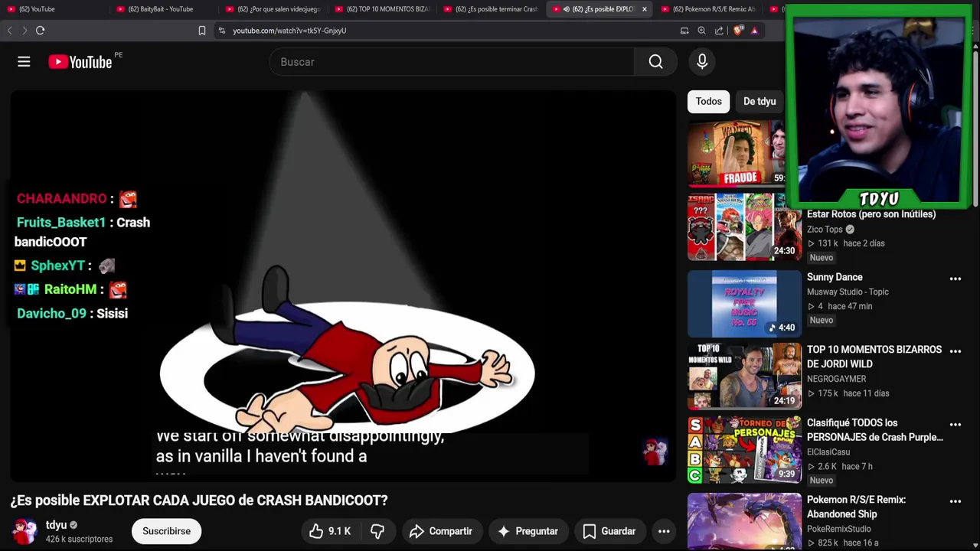Open 'Pokemon R/S/E Remix: Abandoned Ship' title
Screen dimensions: 980x551
coord(856,507)
